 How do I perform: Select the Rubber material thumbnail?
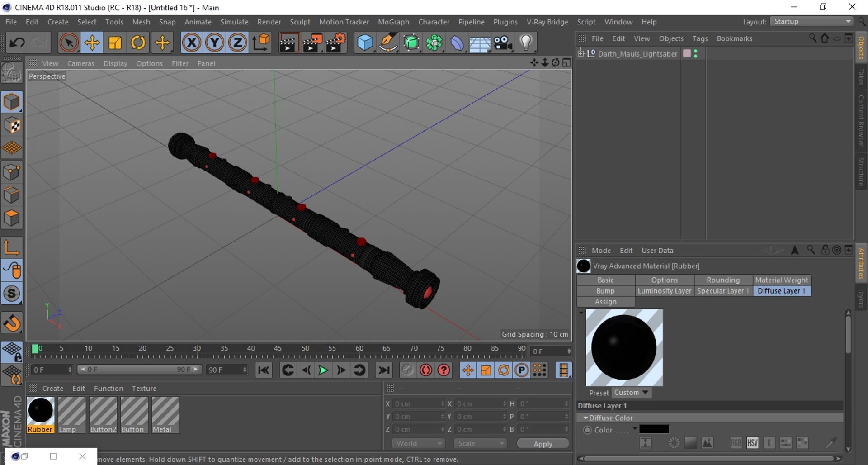click(x=40, y=415)
